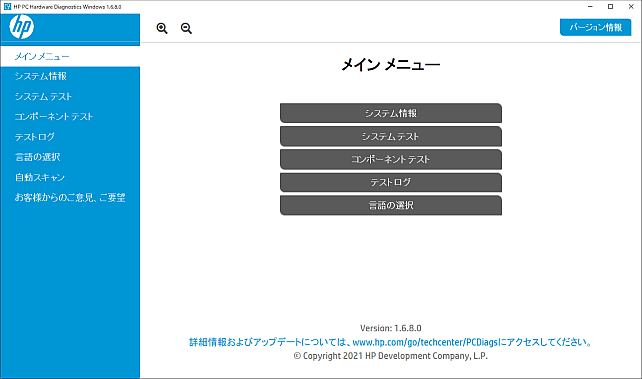Open バージョン情報 button
642x379 pixels.
tap(595, 27)
